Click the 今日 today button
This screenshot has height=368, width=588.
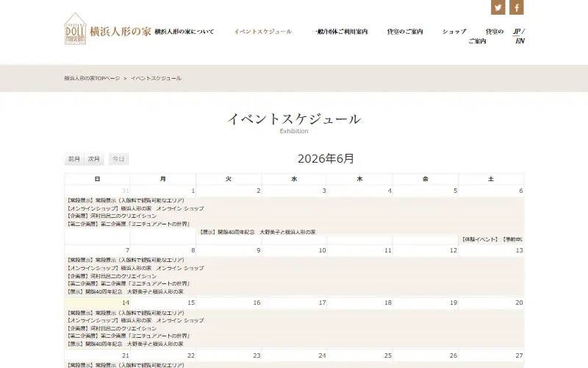click(118, 159)
